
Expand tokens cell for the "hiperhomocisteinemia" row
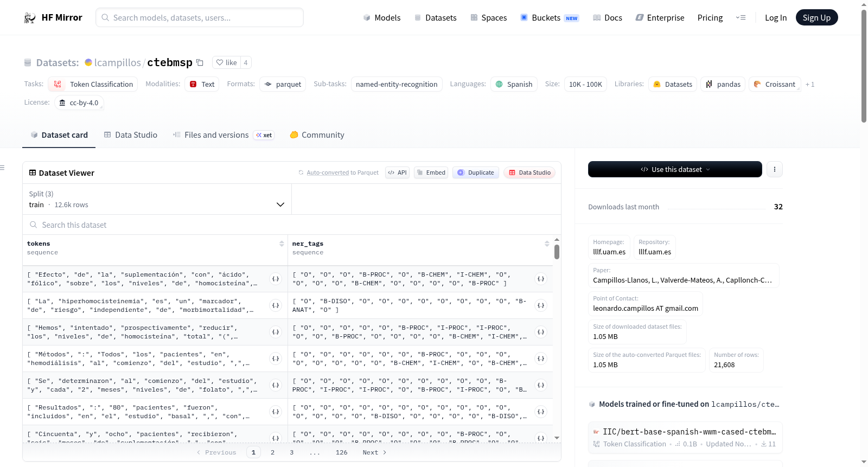click(276, 305)
